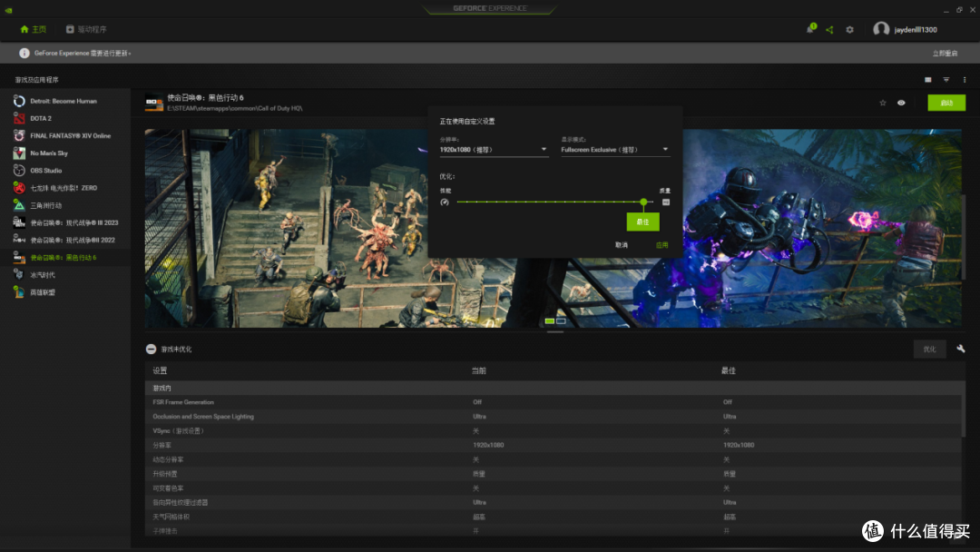Switch game library to grid view
Screen dimensions: 980x552
pos(926,79)
